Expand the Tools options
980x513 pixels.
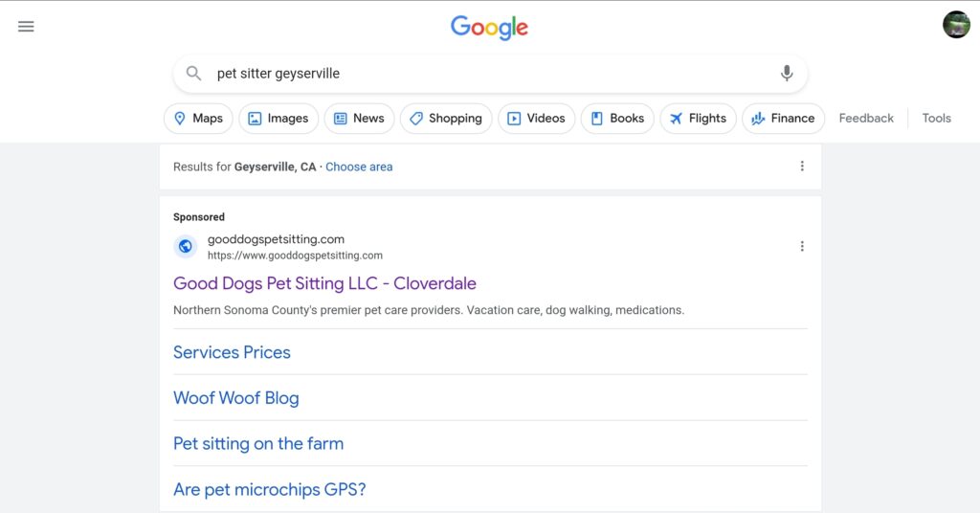tap(936, 118)
